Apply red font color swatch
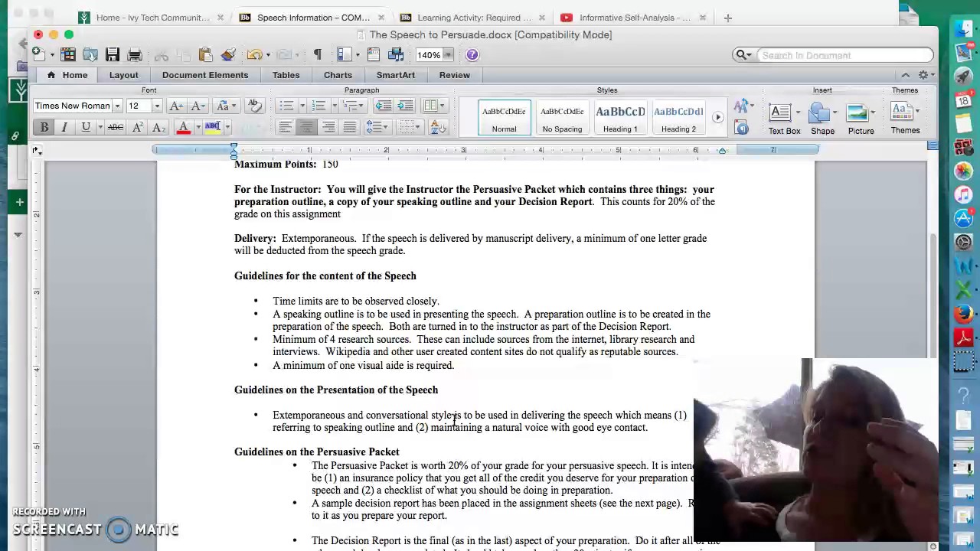Screen dimensions: 980x551 pyautogui.click(x=183, y=127)
